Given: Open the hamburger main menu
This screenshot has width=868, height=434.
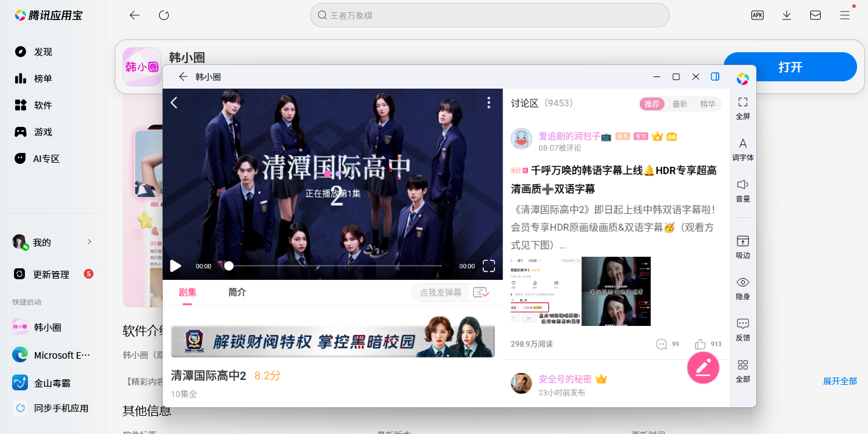Looking at the screenshot, I should [x=845, y=15].
